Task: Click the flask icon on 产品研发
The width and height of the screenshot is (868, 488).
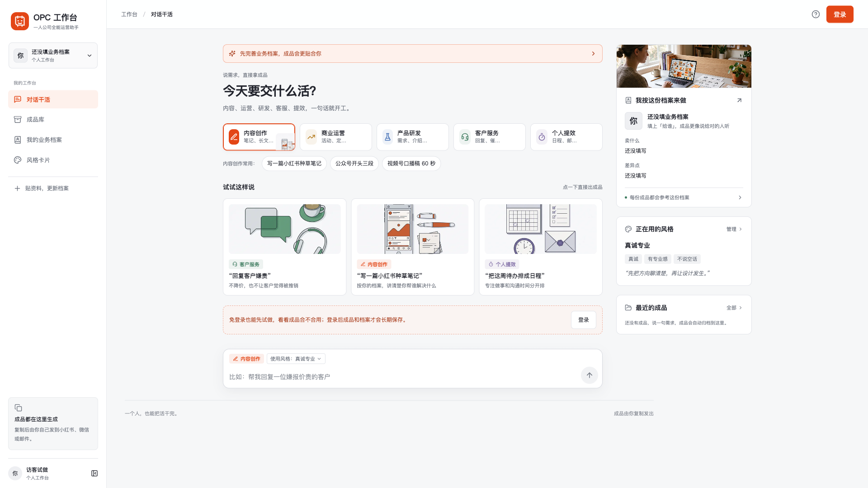Action: coord(387,137)
